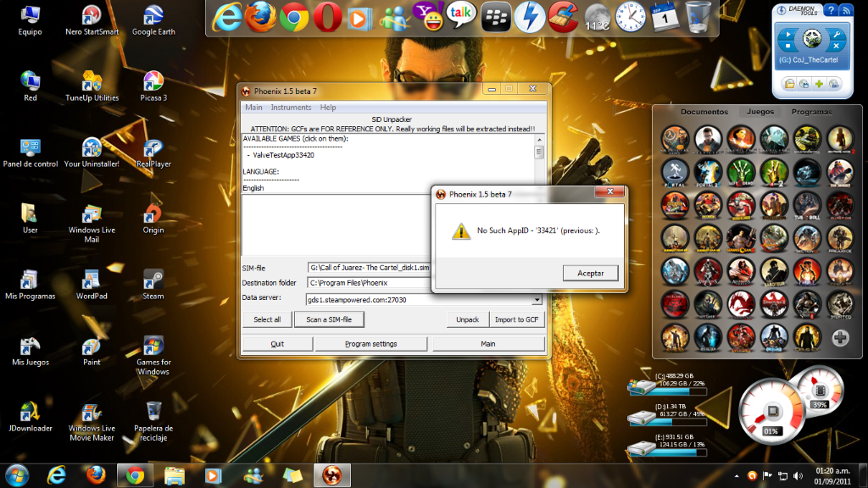Launch The Ball game icon
The width and height of the screenshot is (868, 488).
(x=807, y=205)
